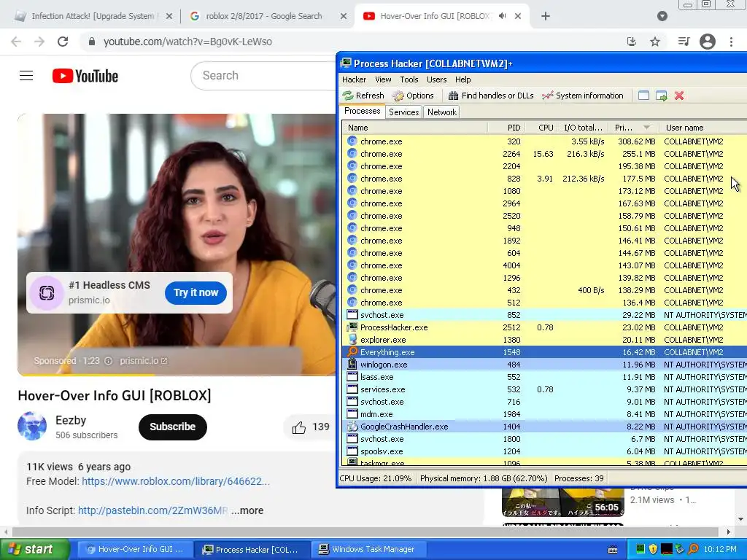Image resolution: width=747 pixels, height=560 pixels.
Task: Select the lsass.exe process row
Action: [544, 377]
